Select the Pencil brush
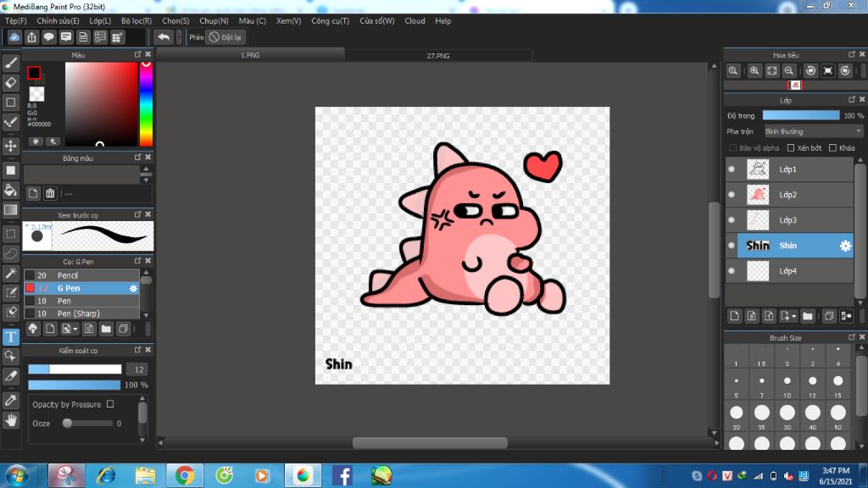 81,275
